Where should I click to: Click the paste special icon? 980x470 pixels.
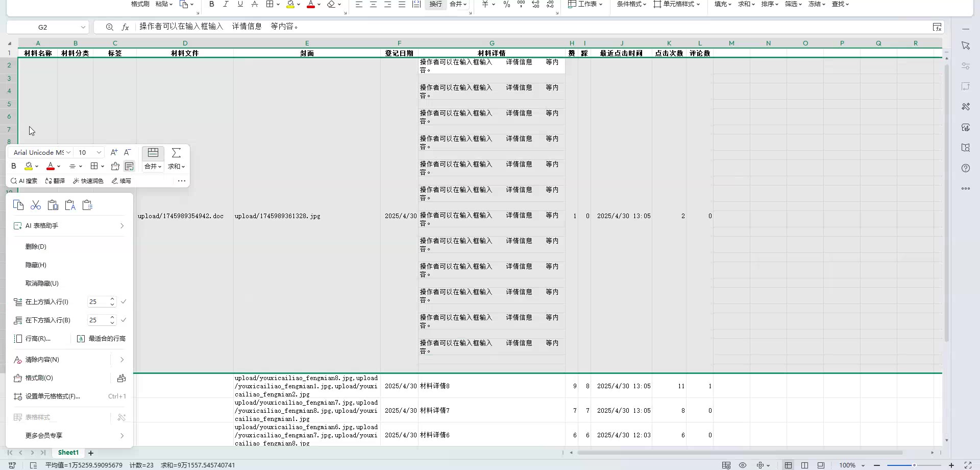[87, 205]
